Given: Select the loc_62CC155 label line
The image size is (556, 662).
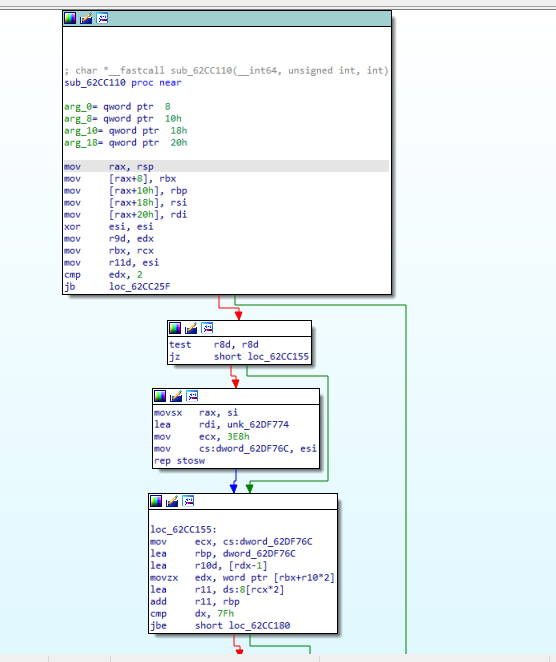Looking at the screenshot, I should pos(183,530).
